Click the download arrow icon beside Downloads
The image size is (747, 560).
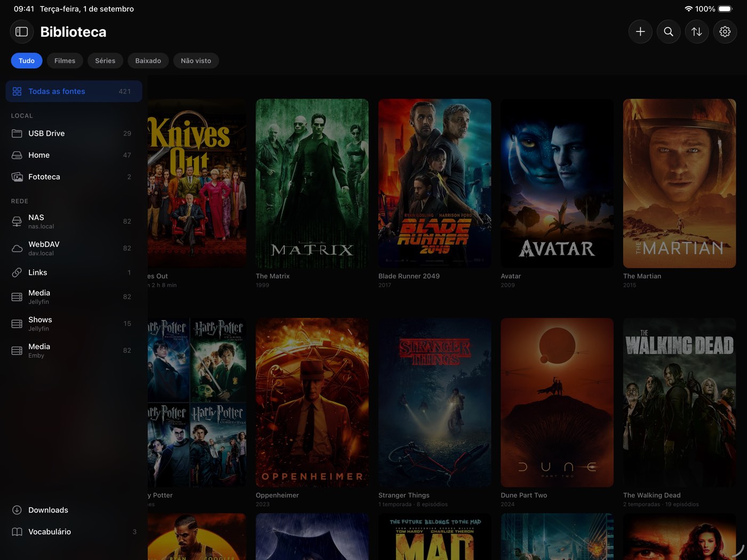[17, 510]
